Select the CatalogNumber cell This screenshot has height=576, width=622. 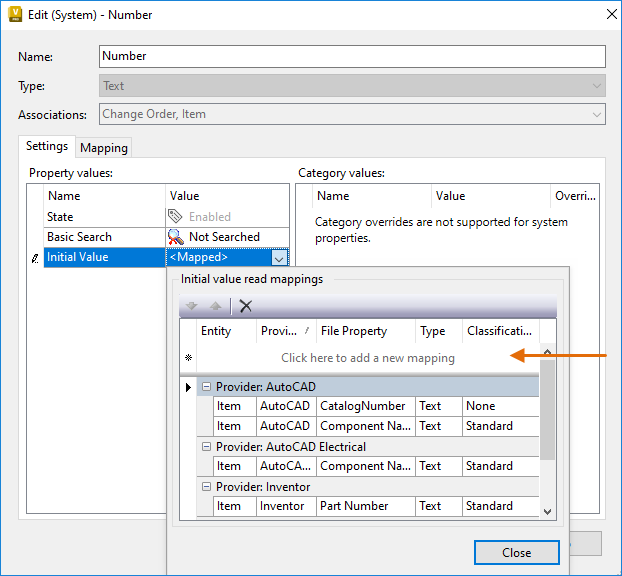tap(365, 406)
